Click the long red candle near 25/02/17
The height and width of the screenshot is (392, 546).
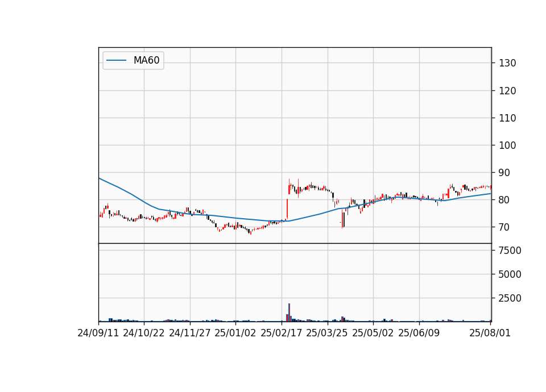(x=287, y=209)
